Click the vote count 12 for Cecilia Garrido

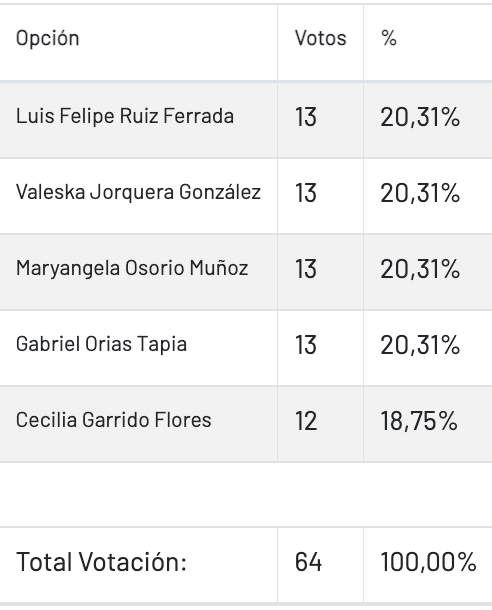[306, 421]
